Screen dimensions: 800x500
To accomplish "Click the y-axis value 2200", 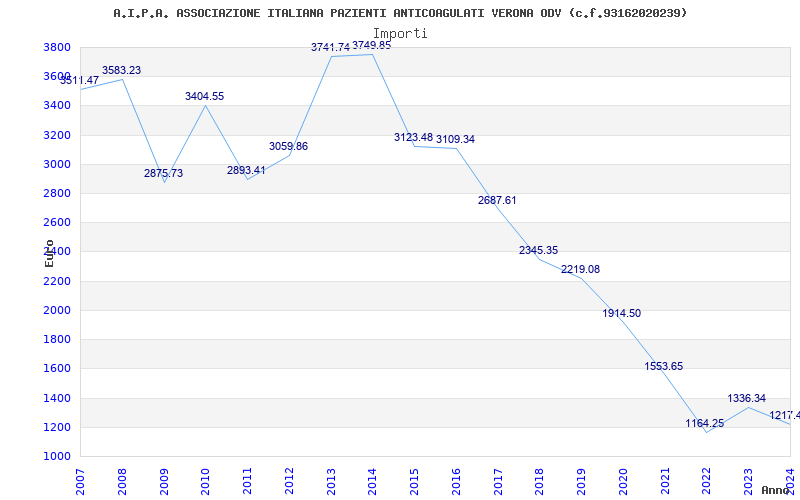I will point(58,281).
